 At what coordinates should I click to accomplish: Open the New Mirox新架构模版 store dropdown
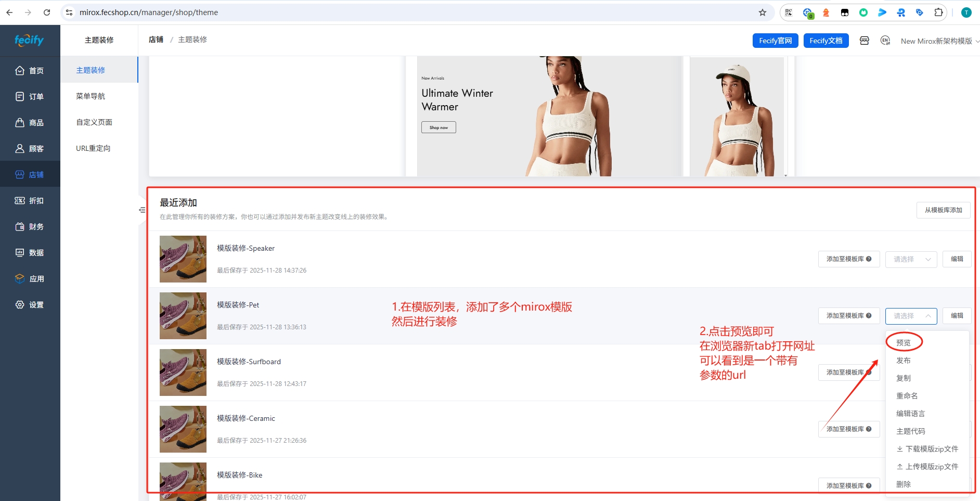939,41
